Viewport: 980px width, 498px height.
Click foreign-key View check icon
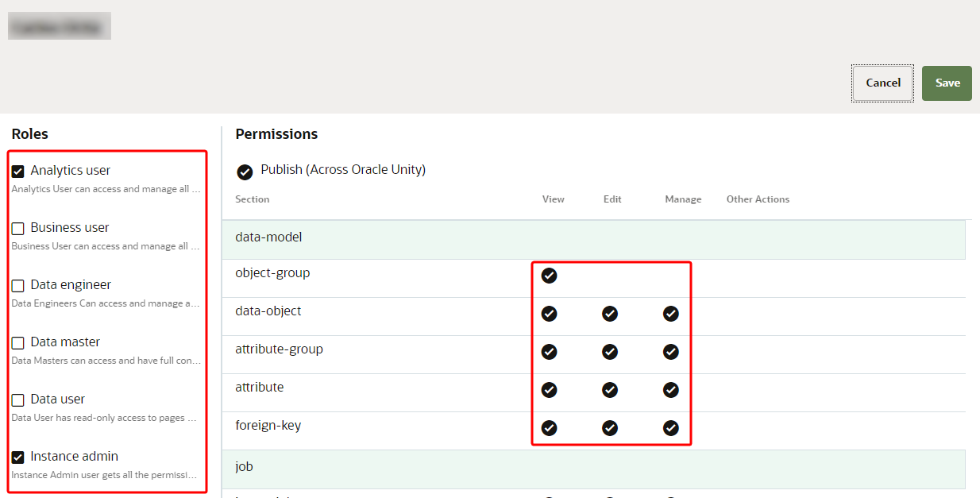point(549,428)
